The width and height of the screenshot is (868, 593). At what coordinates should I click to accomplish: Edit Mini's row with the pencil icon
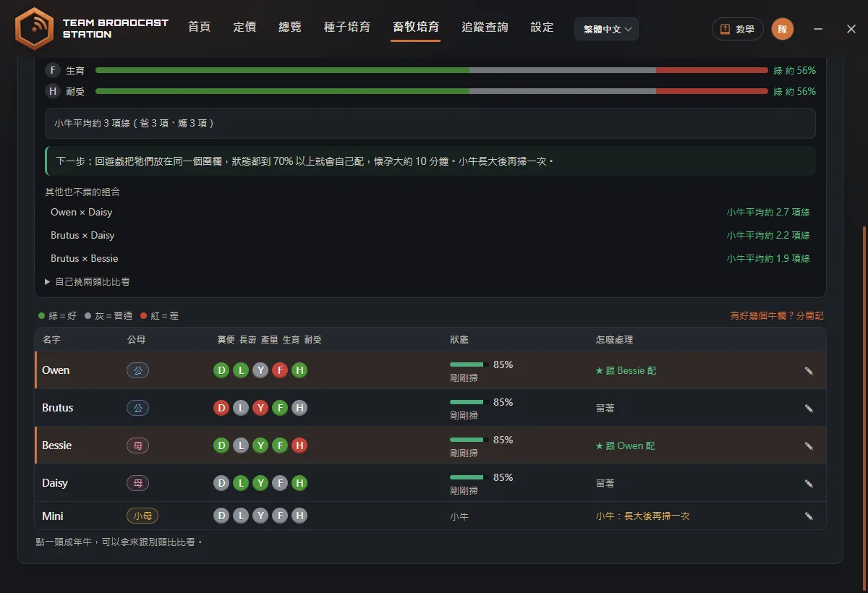click(x=809, y=516)
